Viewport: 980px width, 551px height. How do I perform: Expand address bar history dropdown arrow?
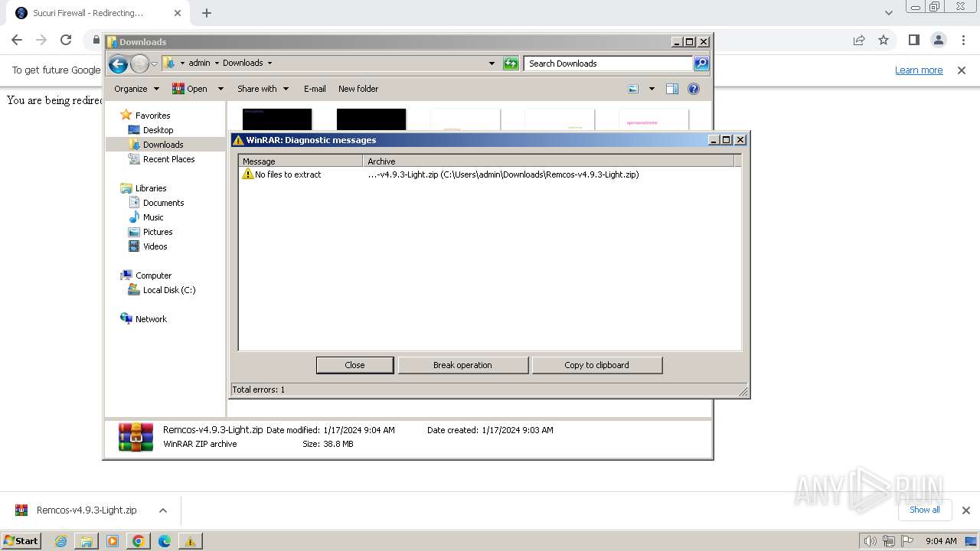492,64
